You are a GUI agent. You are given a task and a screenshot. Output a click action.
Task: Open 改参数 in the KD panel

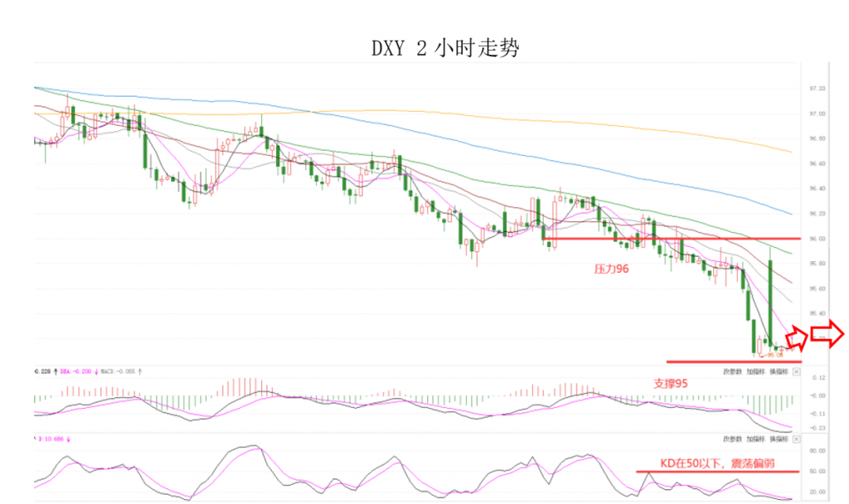point(732,439)
